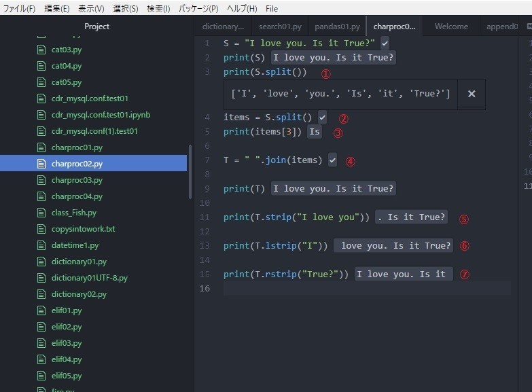The image size is (532, 392).
Task: Open charproc01.py in the tree
Action: [77, 147]
